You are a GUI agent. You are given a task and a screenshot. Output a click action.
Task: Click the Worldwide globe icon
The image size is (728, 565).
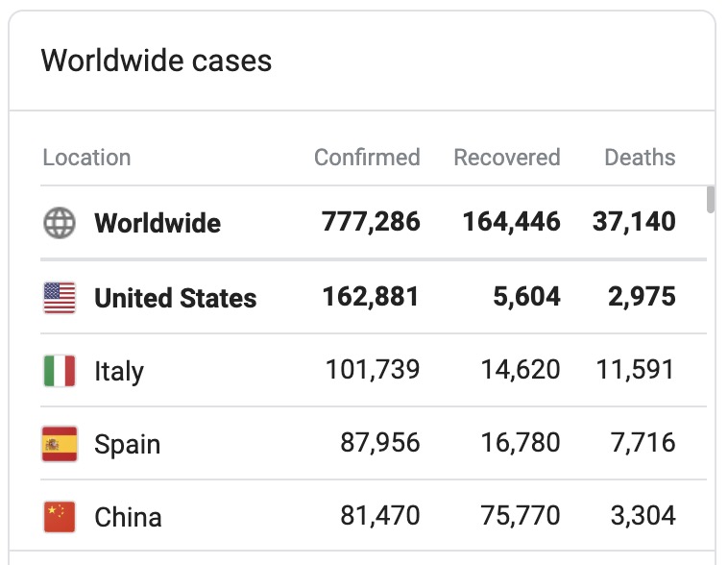[60, 223]
